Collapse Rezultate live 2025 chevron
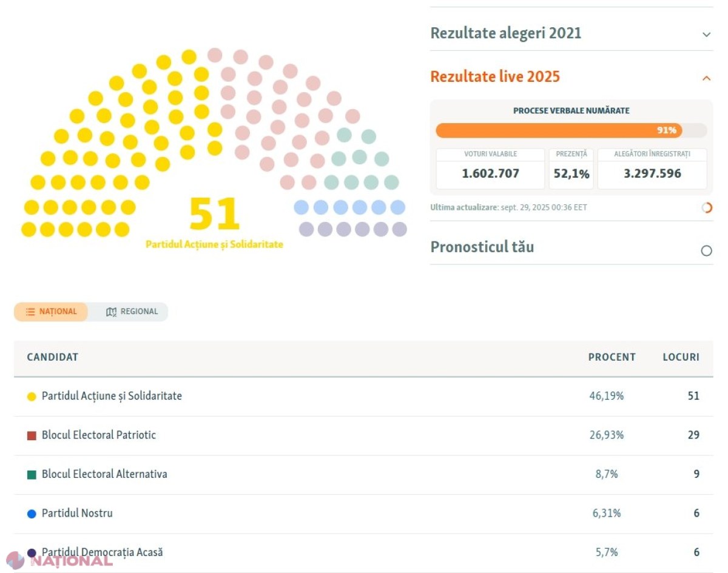This screenshot has width=728, height=573. pyautogui.click(x=706, y=78)
